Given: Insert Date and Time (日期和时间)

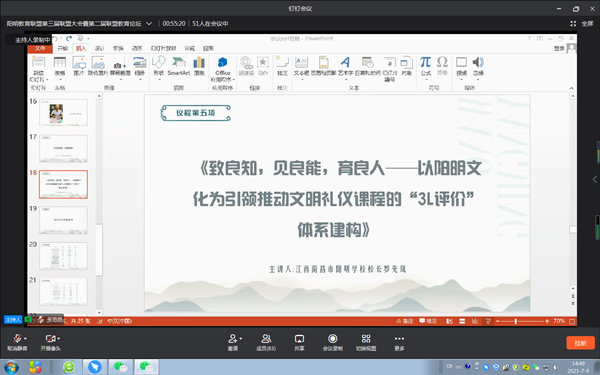Looking at the screenshot, I should click(367, 62).
